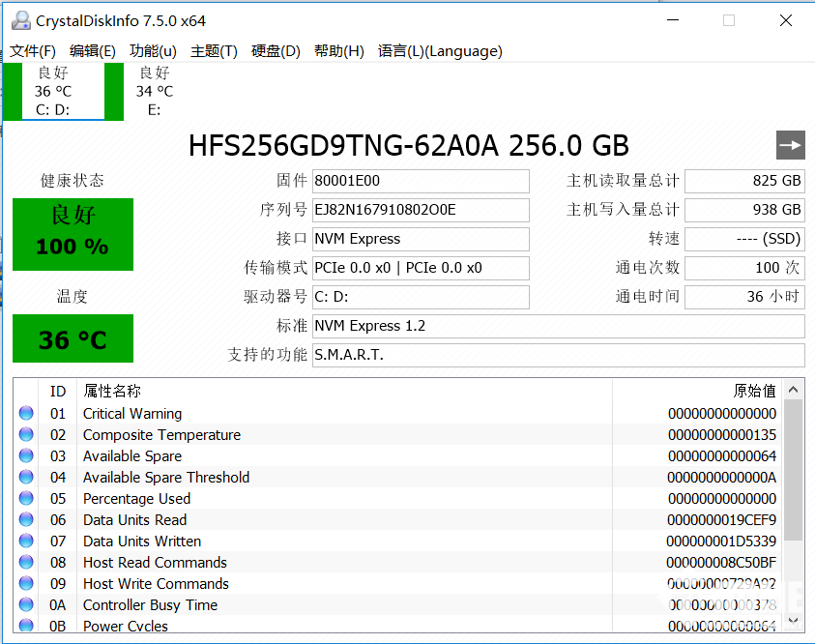Click the status orb beside Composite Temperature
This screenshot has width=815, height=644.
coord(26,435)
